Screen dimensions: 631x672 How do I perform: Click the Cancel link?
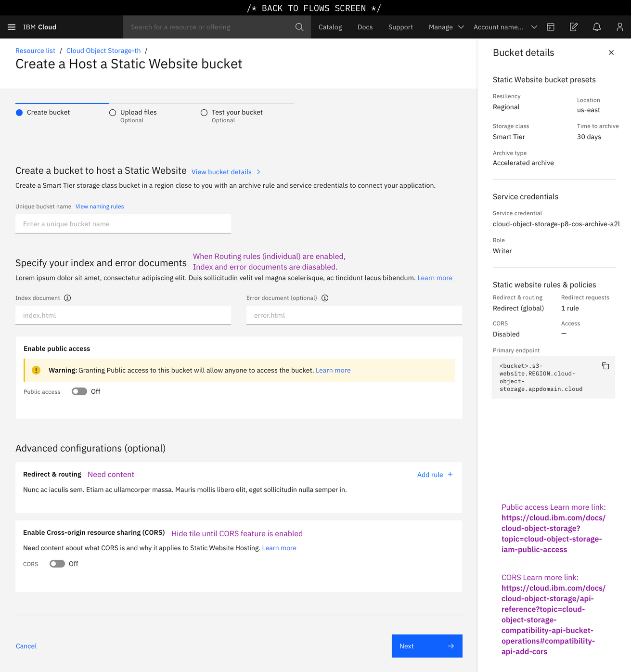coord(26,646)
